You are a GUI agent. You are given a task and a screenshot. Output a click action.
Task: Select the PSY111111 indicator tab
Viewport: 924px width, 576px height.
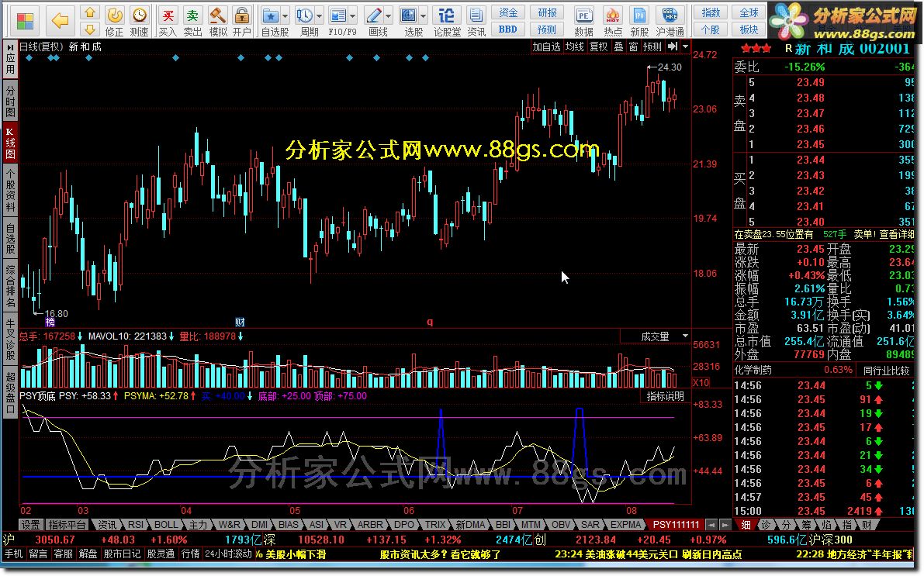click(676, 524)
